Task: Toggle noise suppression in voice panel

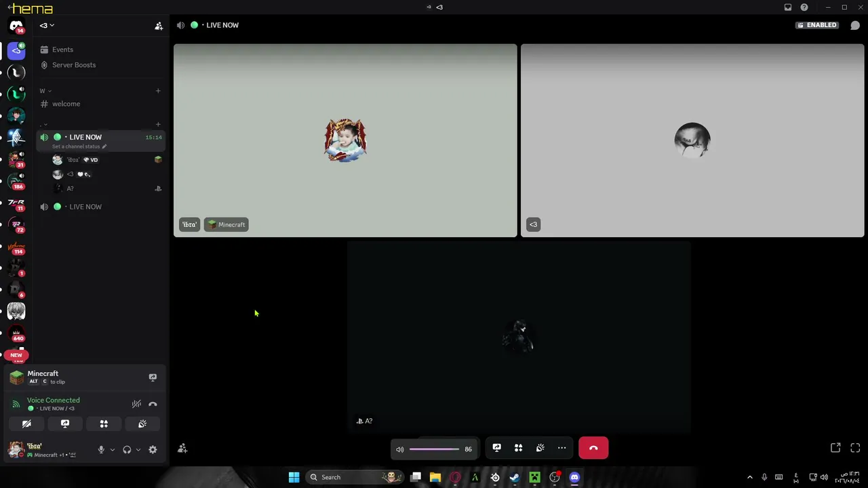Action: click(x=136, y=404)
